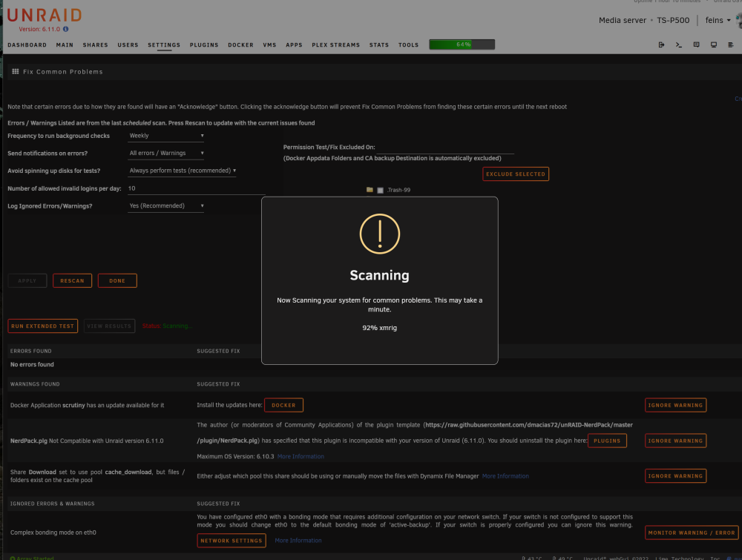
Task: Click the version info icon beside 6.11.0
Action: pyautogui.click(x=66, y=29)
